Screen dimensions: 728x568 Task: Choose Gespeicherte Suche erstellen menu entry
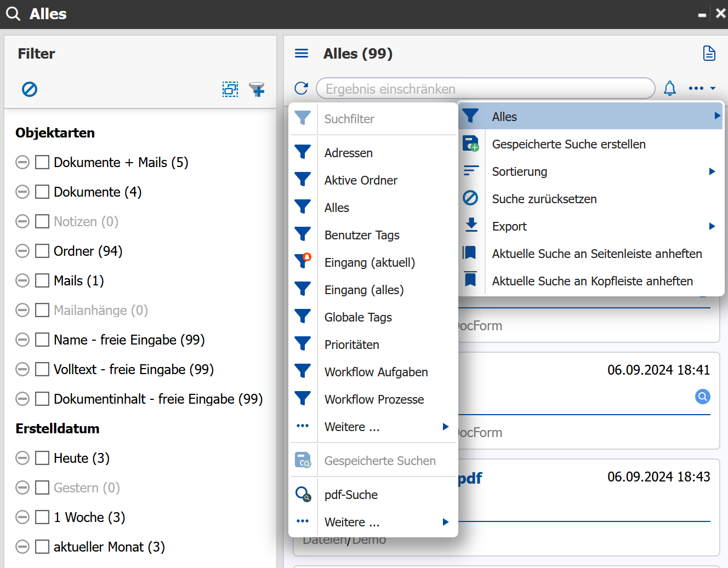click(591, 144)
